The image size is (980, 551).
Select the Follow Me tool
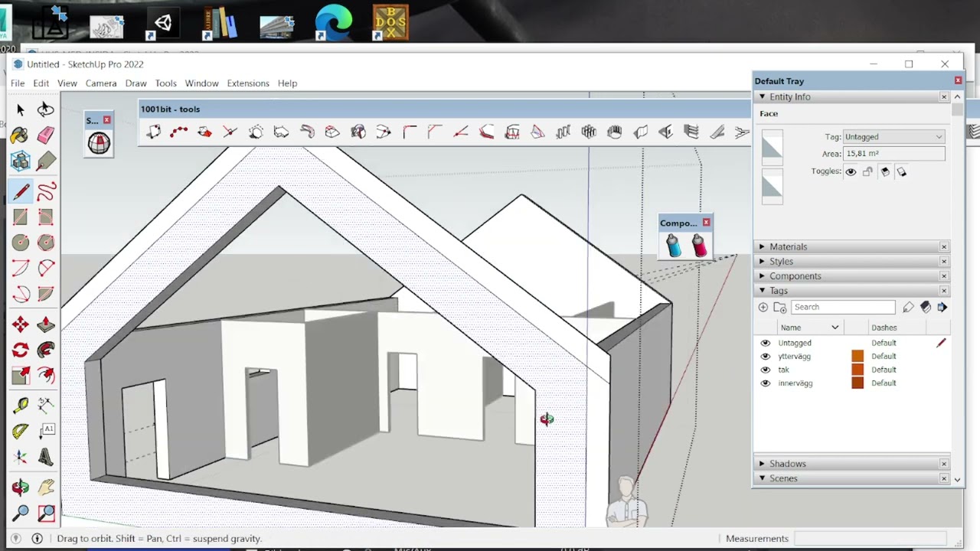[x=46, y=350]
